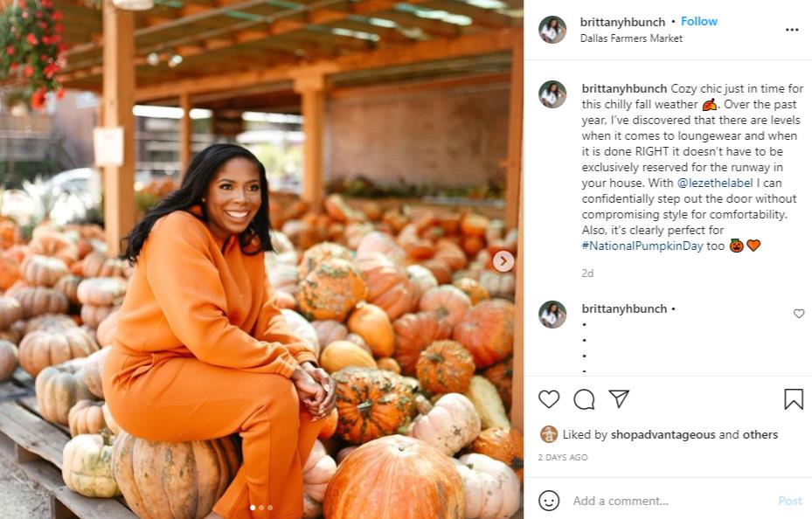Open three-dot more options menu

coord(792,30)
